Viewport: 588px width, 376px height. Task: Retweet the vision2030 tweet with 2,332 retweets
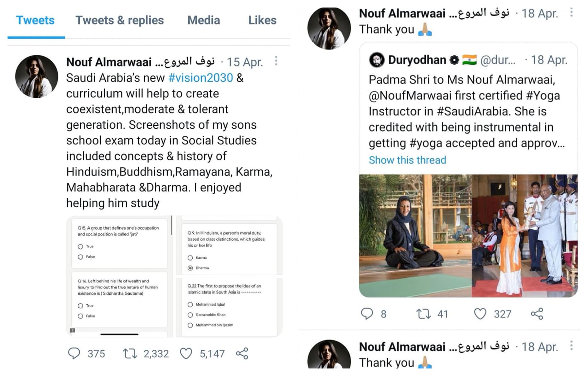tap(130, 353)
